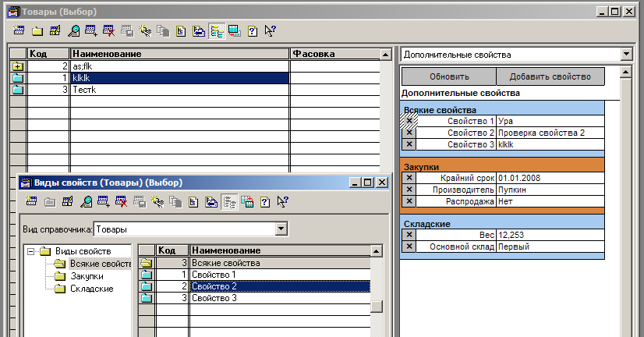This screenshot has height=337, width=644.
Task: Click the Вес value field 12,253
Action: (x=549, y=235)
